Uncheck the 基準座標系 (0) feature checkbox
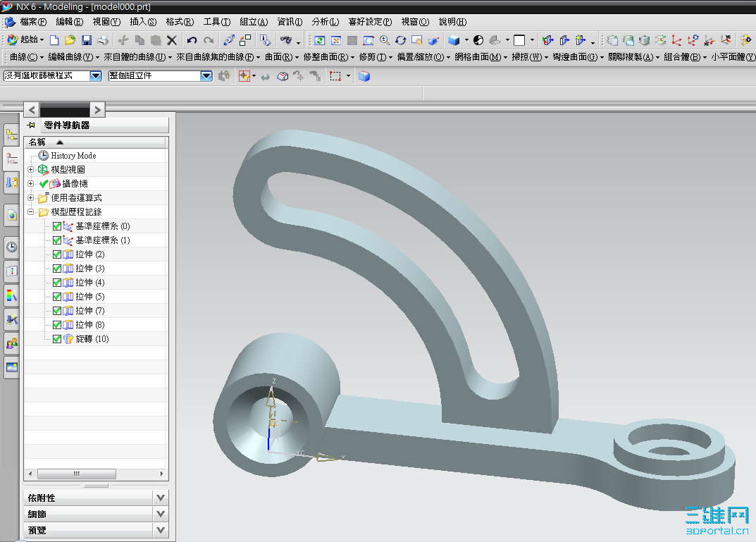The image size is (756, 542). click(57, 226)
